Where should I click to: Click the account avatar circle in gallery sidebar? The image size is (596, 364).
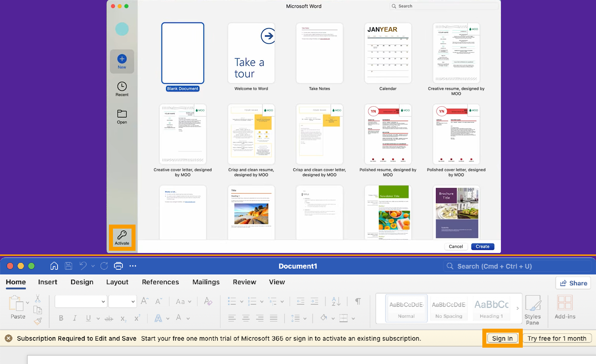[x=122, y=29]
